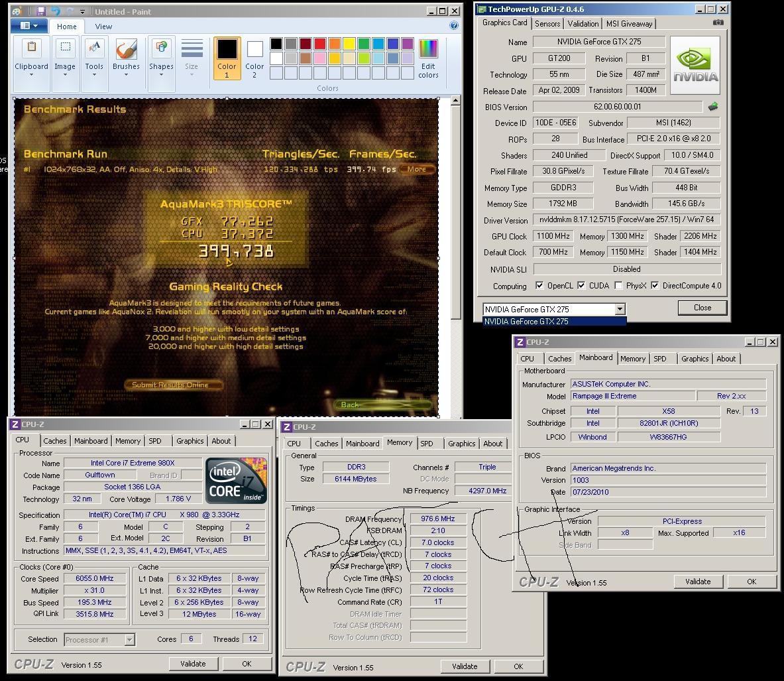This screenshot has width=784, height=681.
Task: Pick the red color in Paint palette
Action: 320,44
